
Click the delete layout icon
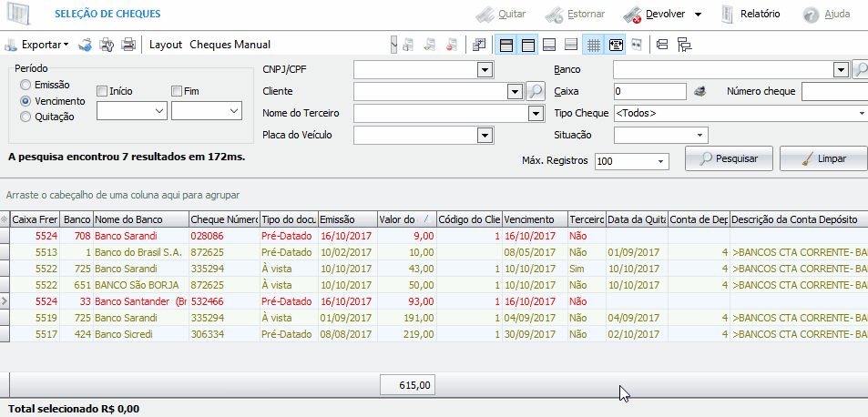point(452,45)
